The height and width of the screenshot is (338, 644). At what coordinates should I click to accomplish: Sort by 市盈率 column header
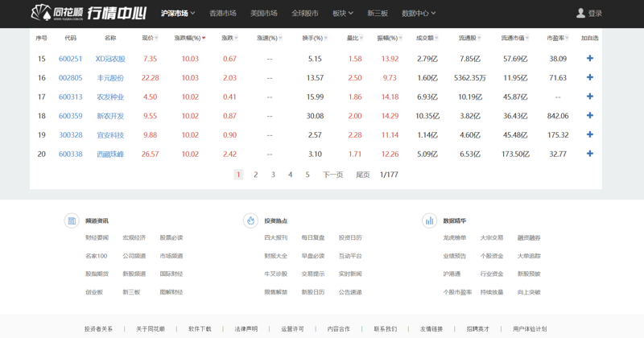click(x=558, y=38)
